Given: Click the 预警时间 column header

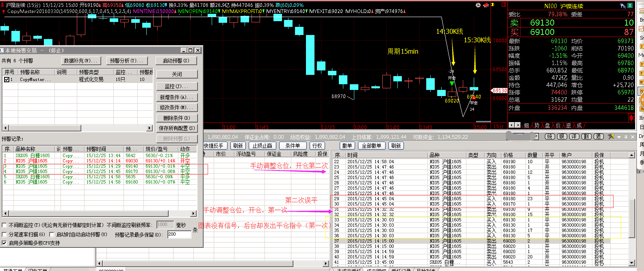Looking at the screenshot, I should (x=96, y=149).
